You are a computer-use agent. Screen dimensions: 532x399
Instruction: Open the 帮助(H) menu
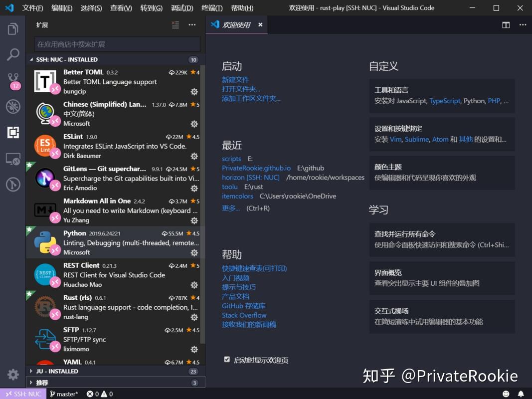click(242, 8)
